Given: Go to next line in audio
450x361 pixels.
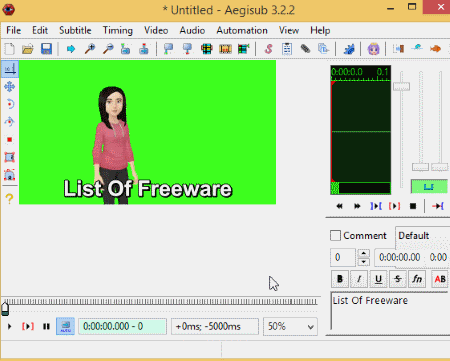Looking at the screenshot, I should click(357, 206).
